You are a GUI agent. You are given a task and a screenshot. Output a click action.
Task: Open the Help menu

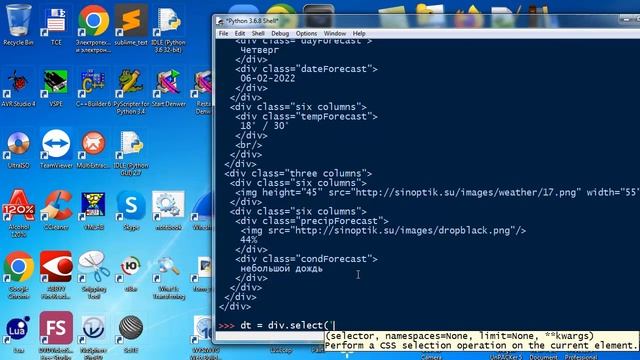point(359,33)
